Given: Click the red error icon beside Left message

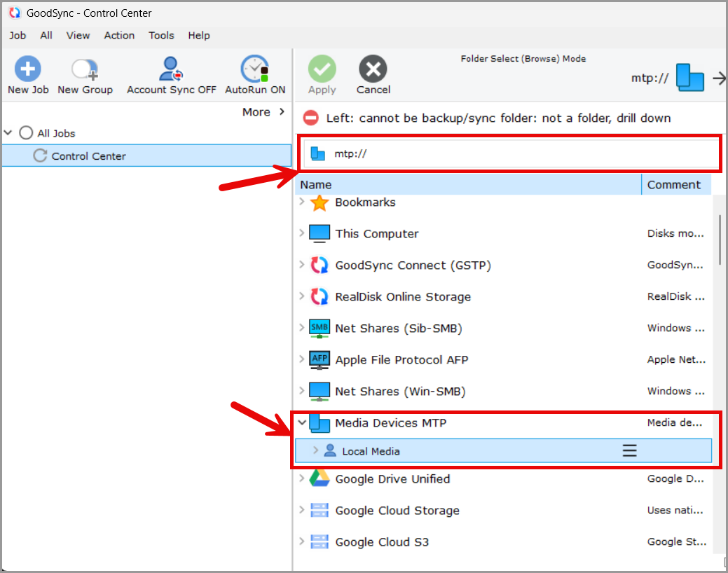Looking at the screenshot, I should coord(310,118).
